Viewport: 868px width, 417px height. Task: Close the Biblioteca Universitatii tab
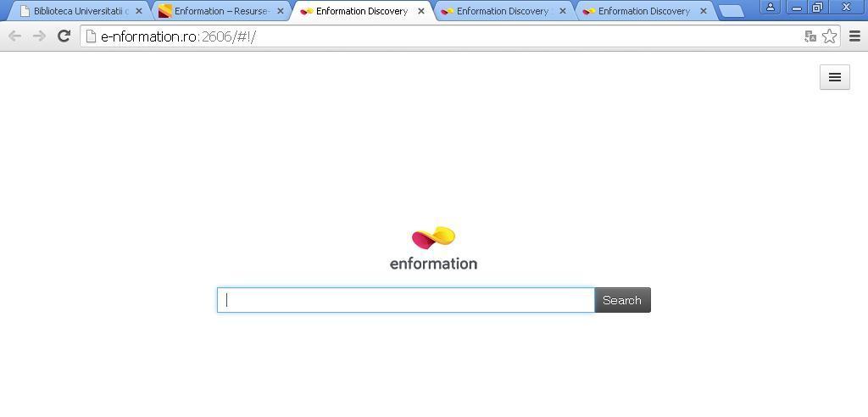click(139, 11)
